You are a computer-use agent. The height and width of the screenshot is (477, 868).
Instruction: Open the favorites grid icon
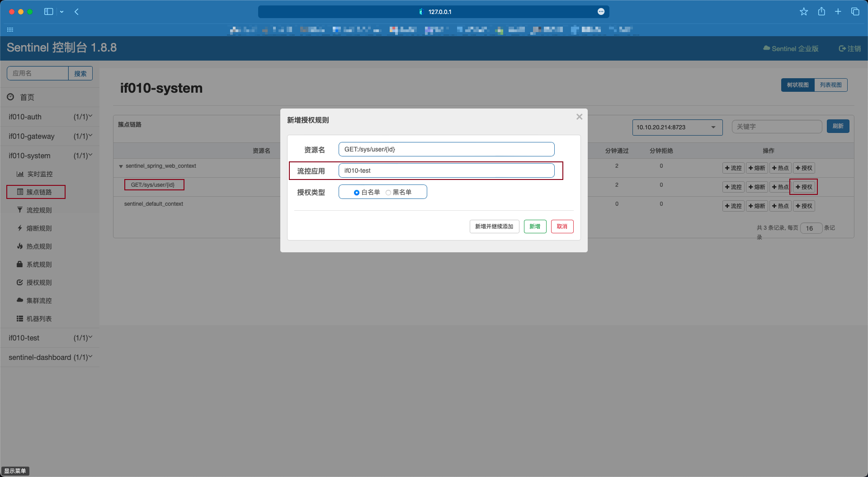(x=10, y=30)
